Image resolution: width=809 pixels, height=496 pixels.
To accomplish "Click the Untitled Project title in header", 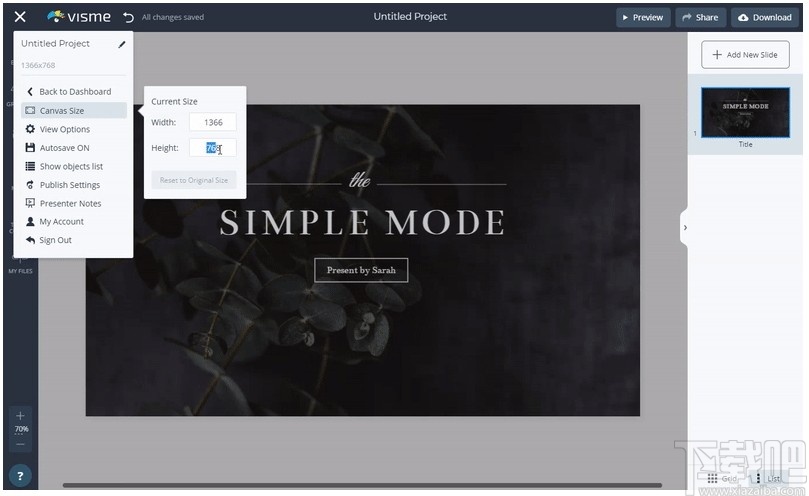I will [x=410, y=17].
